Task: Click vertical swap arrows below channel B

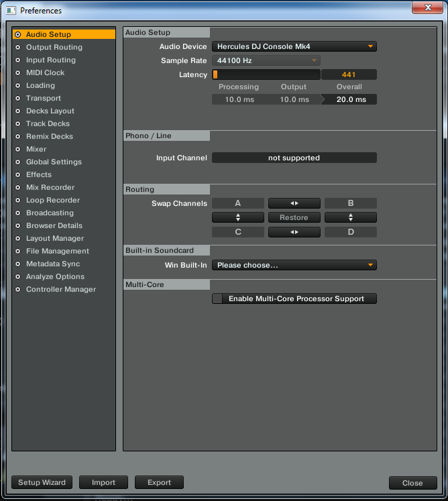Action: (350, 218)
